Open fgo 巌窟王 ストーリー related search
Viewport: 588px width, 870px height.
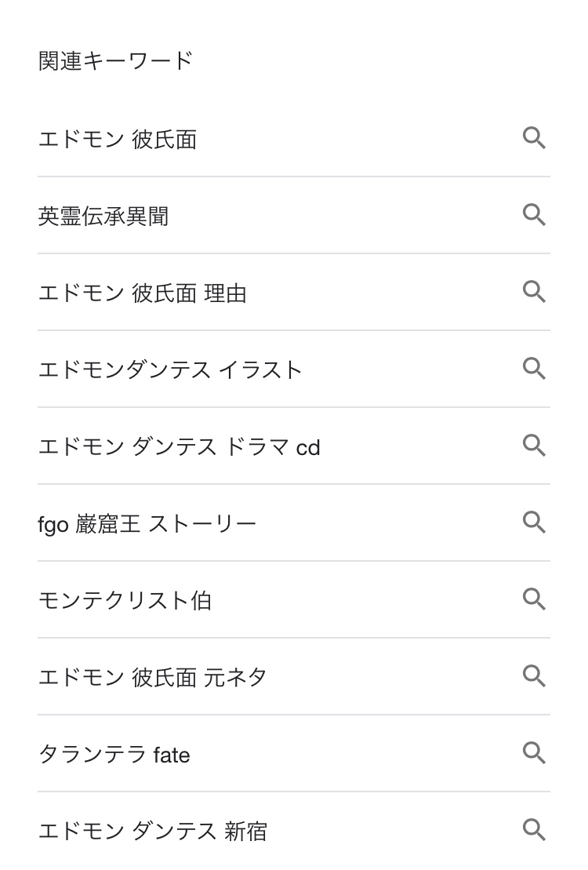point(147,523)
